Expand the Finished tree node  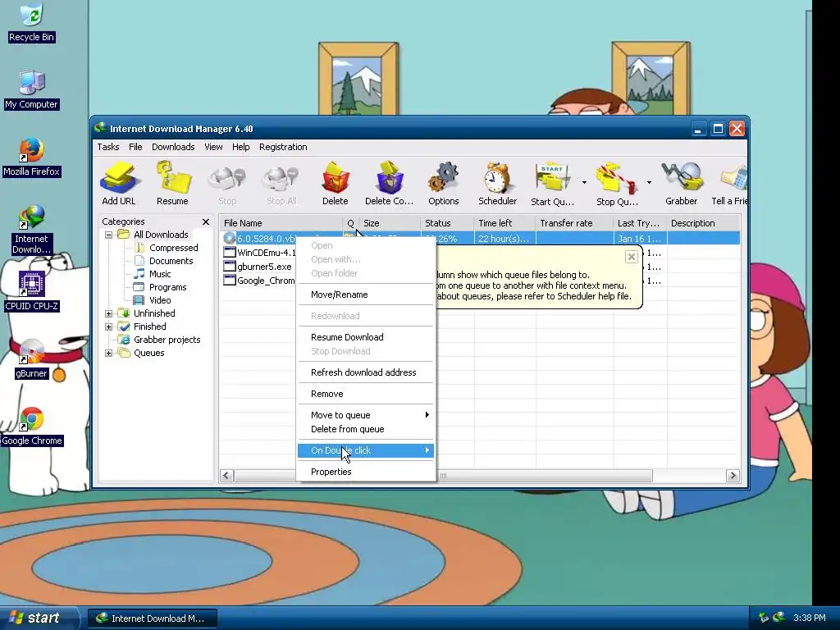tap(109, 326)
